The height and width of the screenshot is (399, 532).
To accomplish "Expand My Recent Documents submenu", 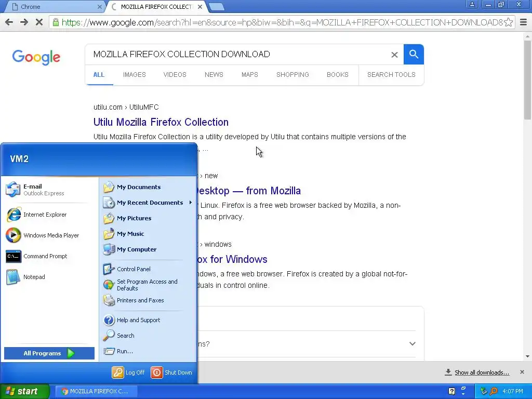I will point(148,203).
